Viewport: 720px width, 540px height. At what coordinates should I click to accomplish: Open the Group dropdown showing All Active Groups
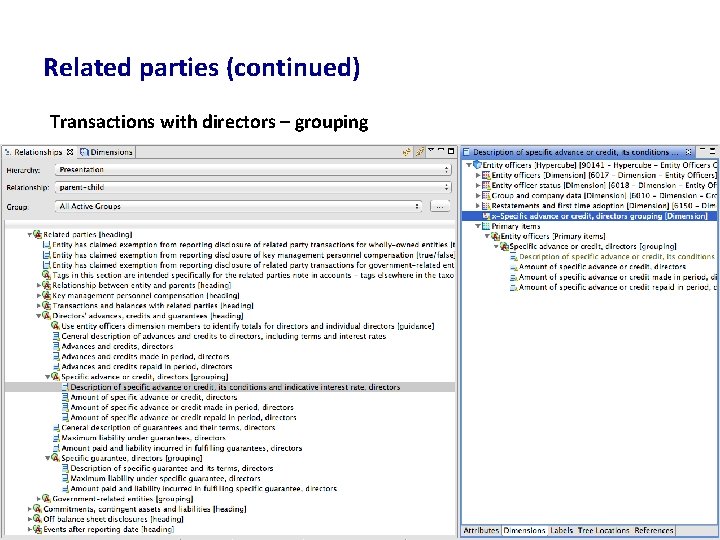[238, 206]
